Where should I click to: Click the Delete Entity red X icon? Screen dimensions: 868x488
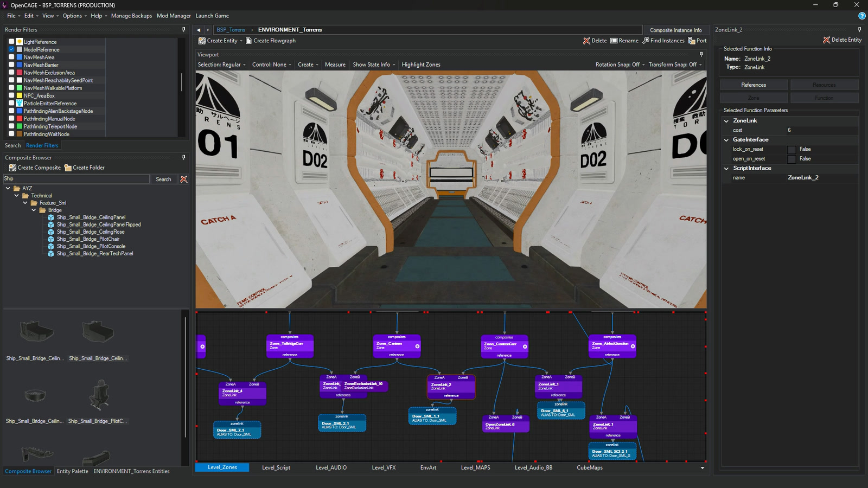point(827,40)
